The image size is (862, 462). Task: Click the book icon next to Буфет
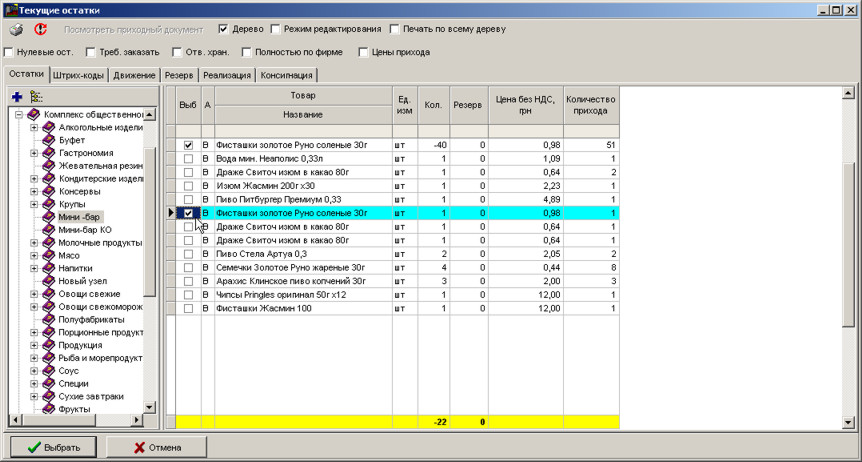coord(49,141)
